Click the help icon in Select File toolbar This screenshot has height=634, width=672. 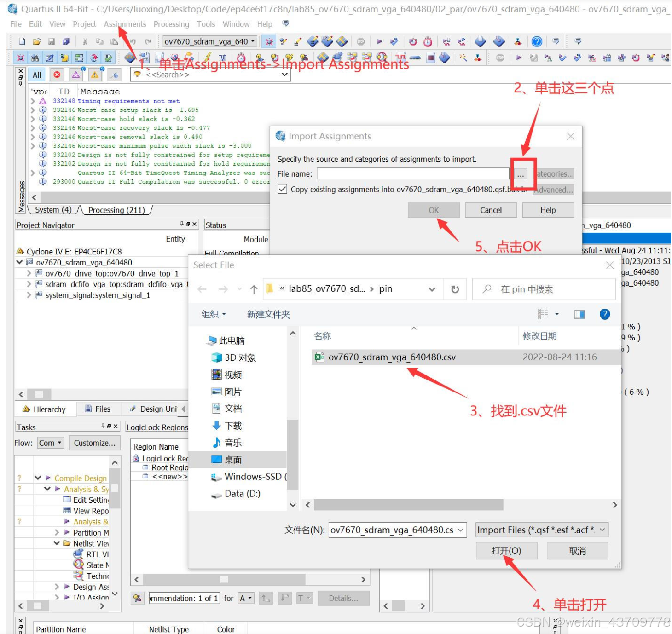pyautogui.click(x=605, y=314)
